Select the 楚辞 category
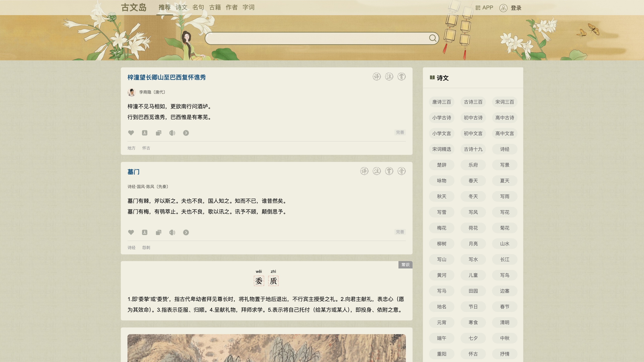 (x=441, y=165)
